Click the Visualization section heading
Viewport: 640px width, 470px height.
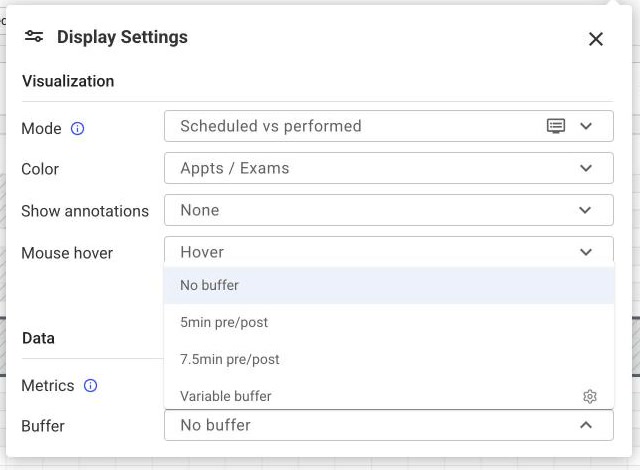[x=68, y=81]
